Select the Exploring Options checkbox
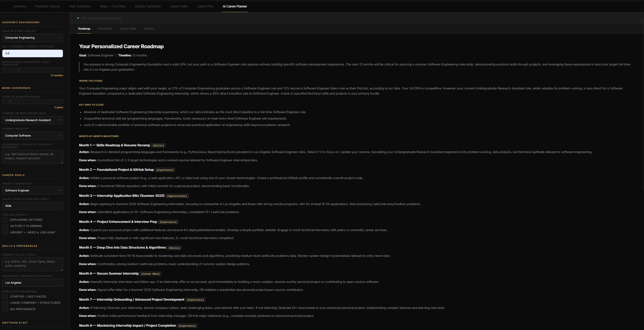The image size is (644, 330). [x=5, y=220]
